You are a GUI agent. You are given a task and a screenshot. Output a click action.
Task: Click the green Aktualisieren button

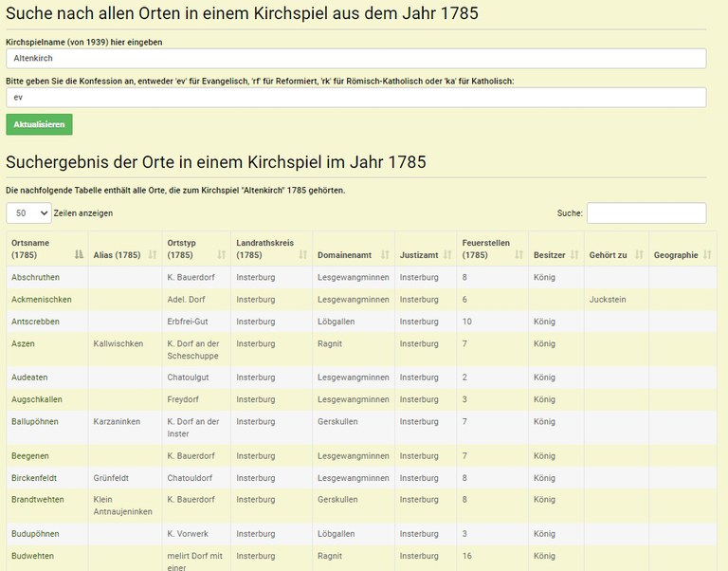pos(39,124)
